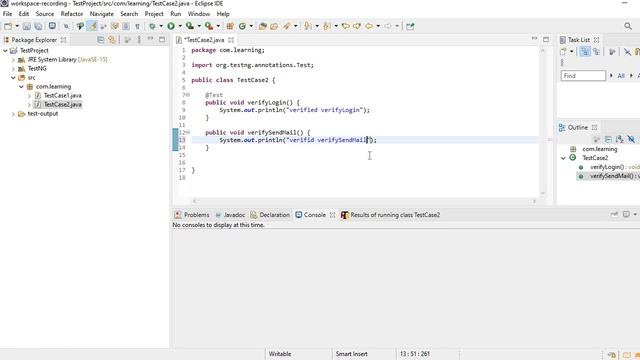Click the Open Task folder icon
This screenshot has width=640, height=360.
274,26
